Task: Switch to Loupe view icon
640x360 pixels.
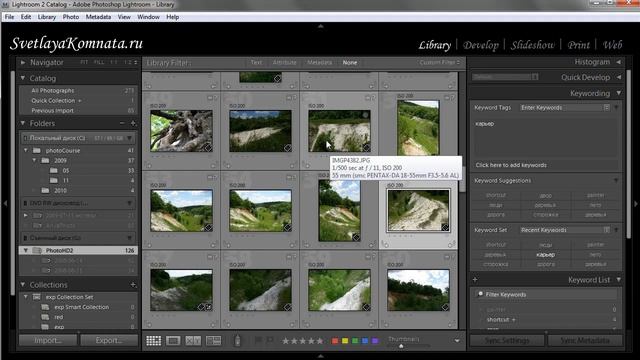Action: pyautogui.click(x=173, y=341)
